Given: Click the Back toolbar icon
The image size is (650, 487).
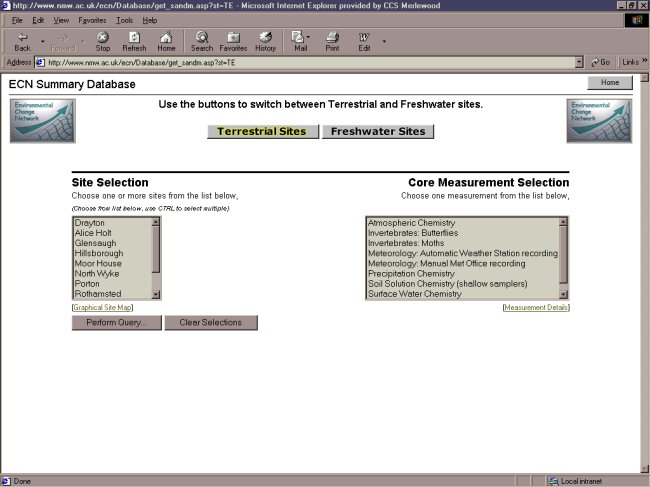Looking at the screenshot, I should (x=22, y=40).
